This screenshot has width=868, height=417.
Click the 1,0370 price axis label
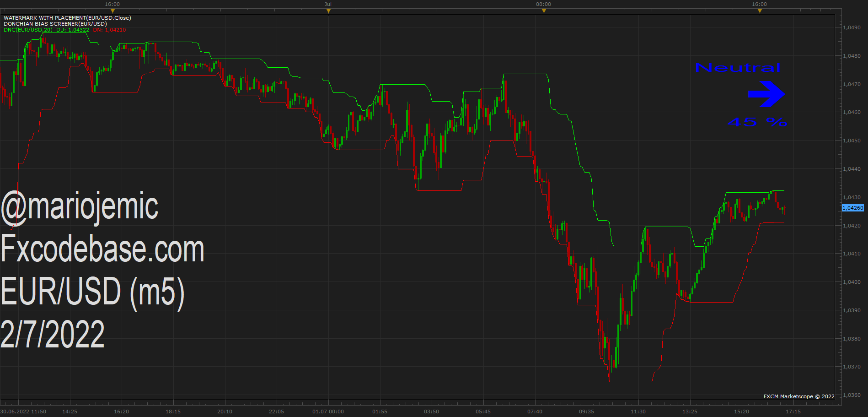[852, 367]
